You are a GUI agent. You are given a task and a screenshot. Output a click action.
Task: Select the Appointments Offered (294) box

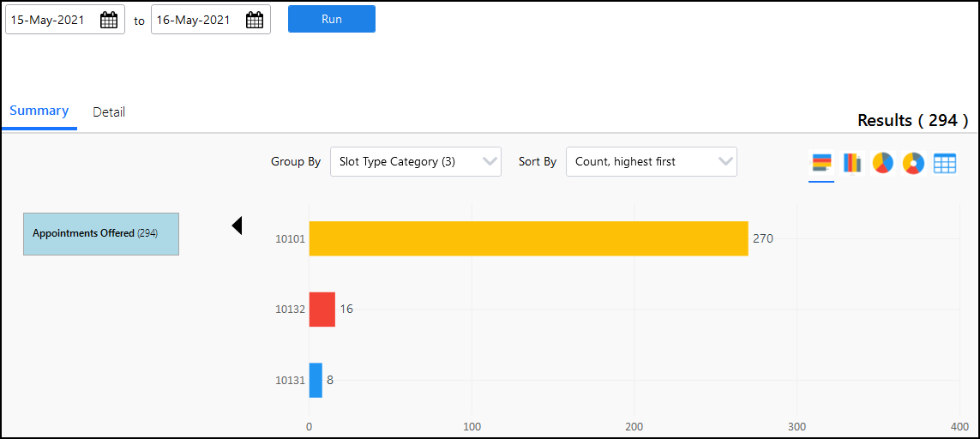(101, 234)
